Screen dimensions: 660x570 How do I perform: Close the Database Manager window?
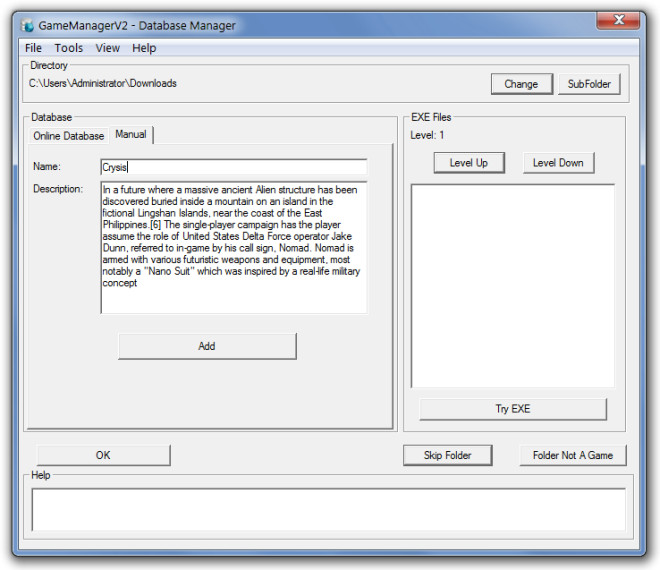(x=618, y=20)
